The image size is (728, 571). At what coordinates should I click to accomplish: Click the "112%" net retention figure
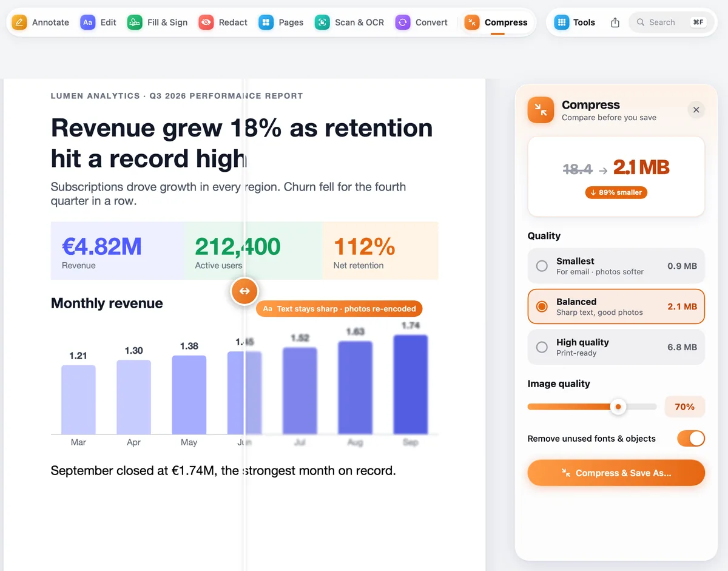click(x=365, y=246)
